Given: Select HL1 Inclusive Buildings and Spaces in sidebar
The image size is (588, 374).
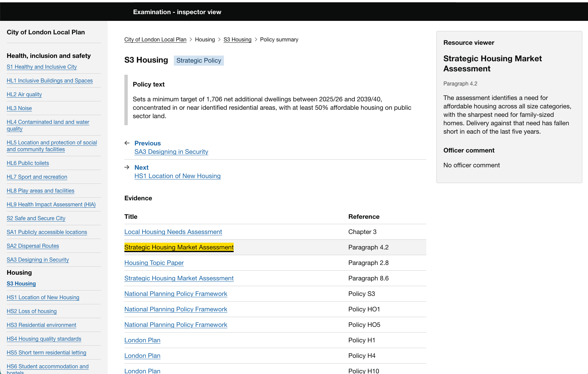Looking at the screenshot, I should click(x=50, y=80).
